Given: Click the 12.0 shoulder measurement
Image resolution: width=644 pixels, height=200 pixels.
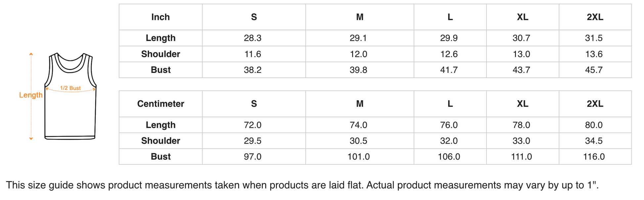Looking at the screenshot, I should [358, 54].
